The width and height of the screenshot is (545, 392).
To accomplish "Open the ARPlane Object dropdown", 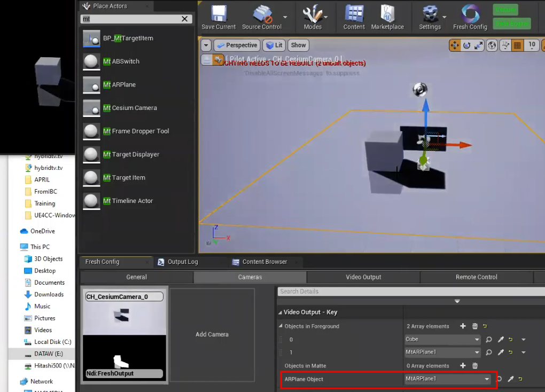I will coord(448,379).
